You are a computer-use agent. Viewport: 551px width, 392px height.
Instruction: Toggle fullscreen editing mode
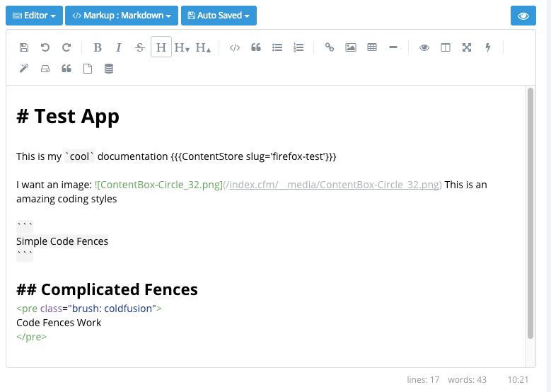[467, 47]
